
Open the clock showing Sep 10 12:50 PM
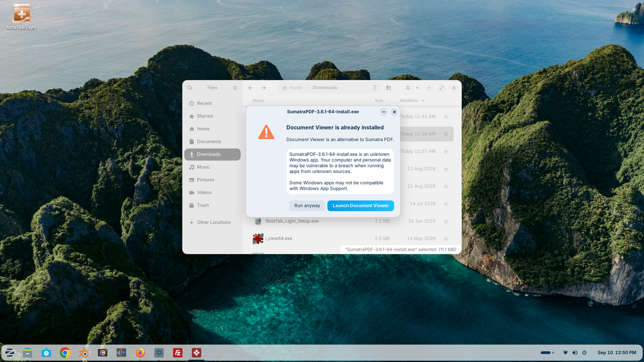pos(617,353)
